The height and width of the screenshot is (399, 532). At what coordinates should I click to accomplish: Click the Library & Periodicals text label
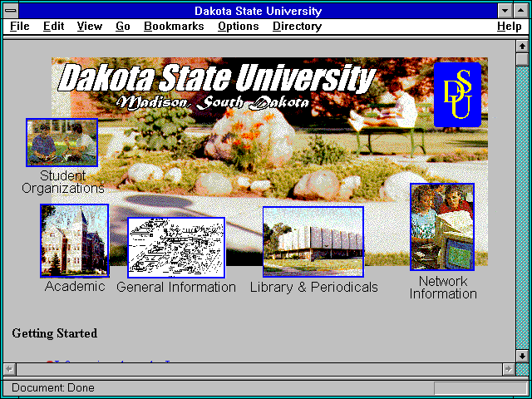pyautogui.click(x=314, y=287)
